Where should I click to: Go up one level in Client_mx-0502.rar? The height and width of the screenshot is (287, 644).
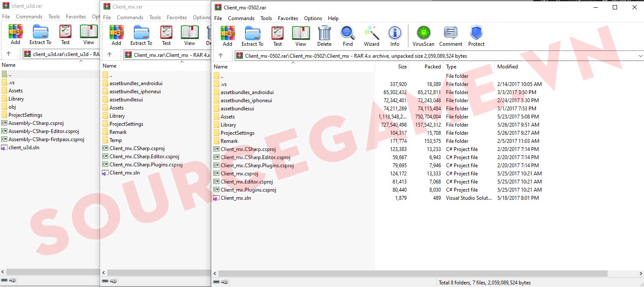click(x=221, y=56)
